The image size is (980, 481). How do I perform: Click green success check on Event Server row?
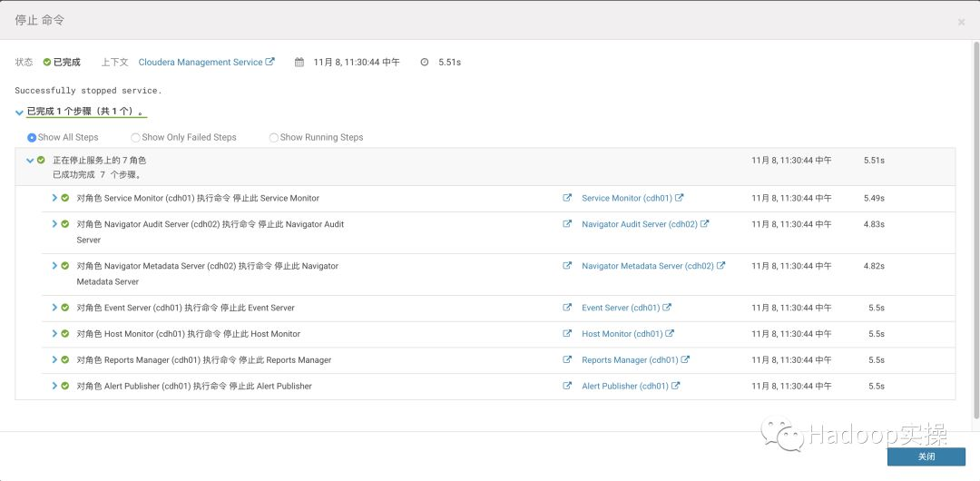pyautogui.click(x=65, y=308)
